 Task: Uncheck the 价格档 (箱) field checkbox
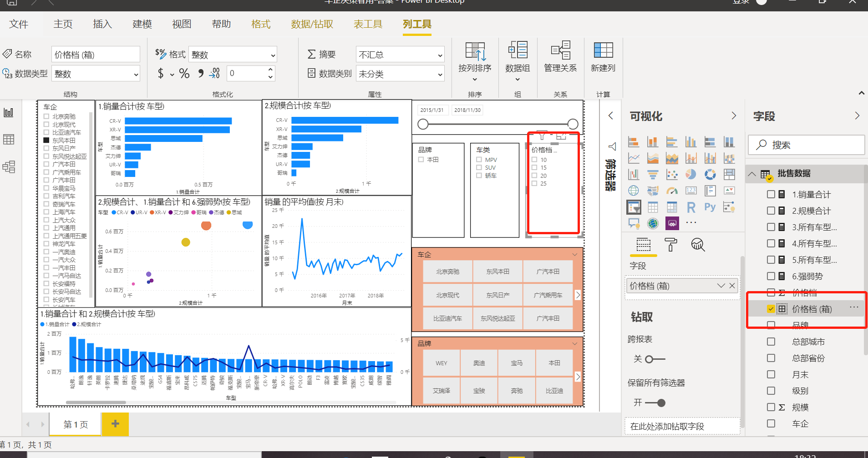click(x=771, y=309)
